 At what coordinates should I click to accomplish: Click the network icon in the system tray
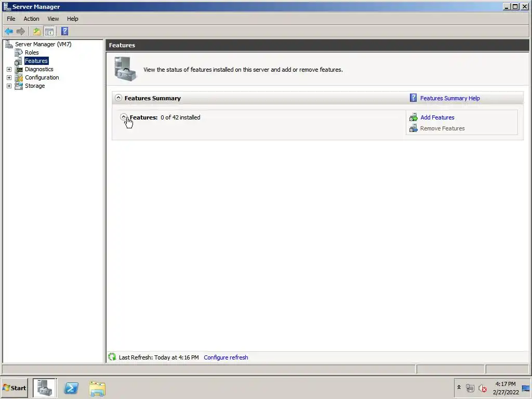[x=470, y=388]
